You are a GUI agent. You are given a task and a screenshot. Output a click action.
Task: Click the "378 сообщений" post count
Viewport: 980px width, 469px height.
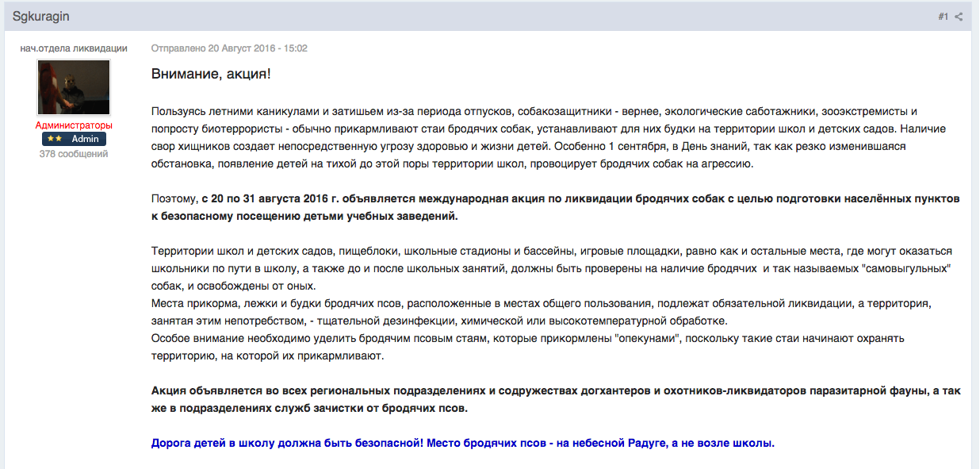pyautogui.click(x=74, y=154)
